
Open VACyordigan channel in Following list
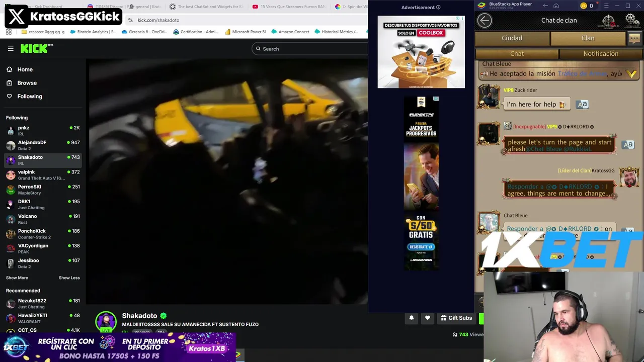[42, 248]
